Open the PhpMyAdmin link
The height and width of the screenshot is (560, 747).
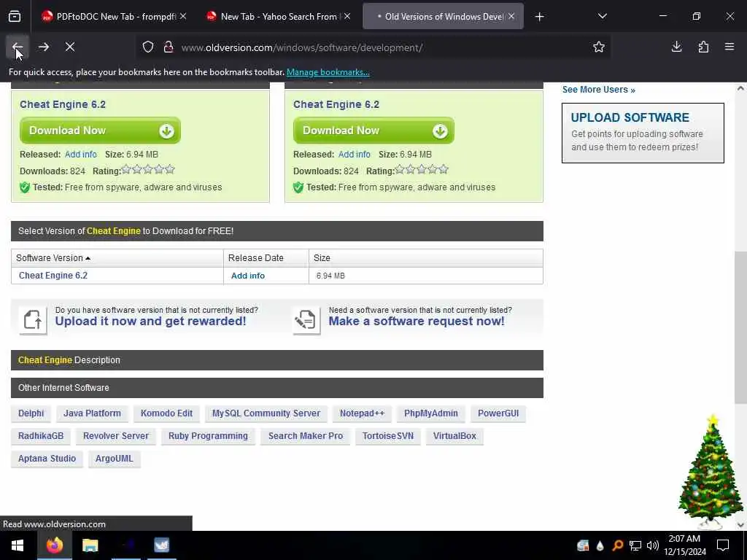[x=430, y=413]
